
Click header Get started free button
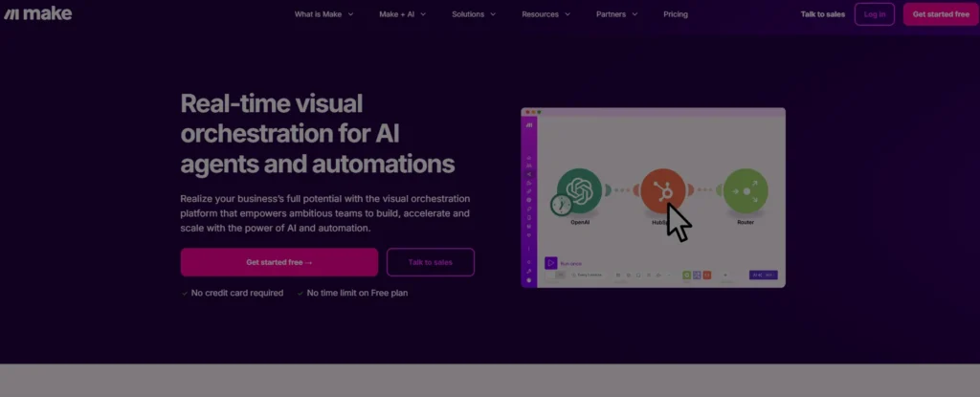coord(941,14)
